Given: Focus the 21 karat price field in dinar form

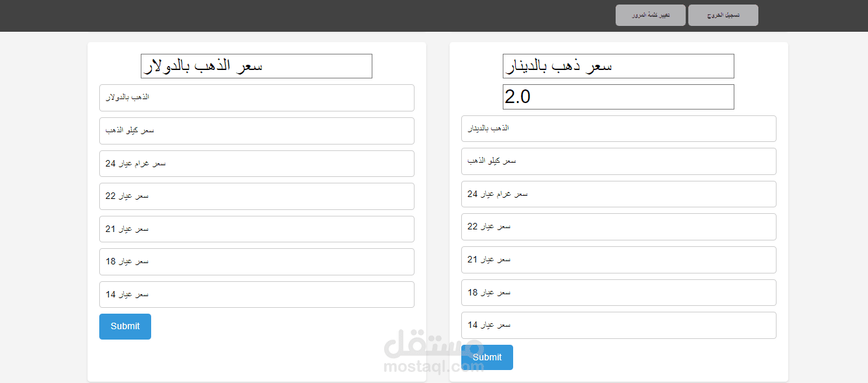Looking at the screenshot, I should click(618, 259).
